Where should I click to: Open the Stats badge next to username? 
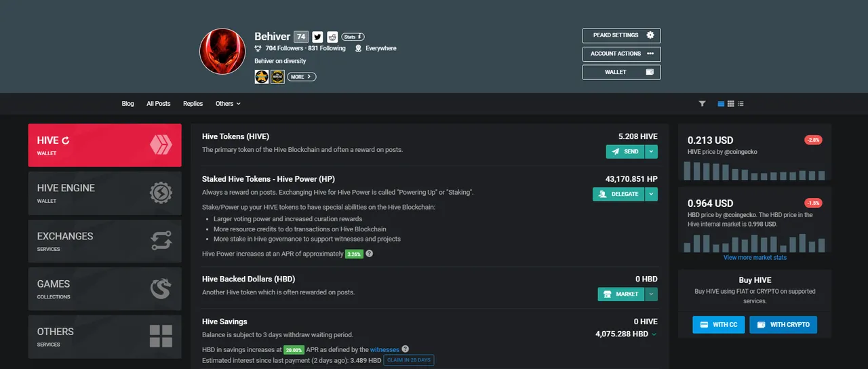tap(353, 37)
